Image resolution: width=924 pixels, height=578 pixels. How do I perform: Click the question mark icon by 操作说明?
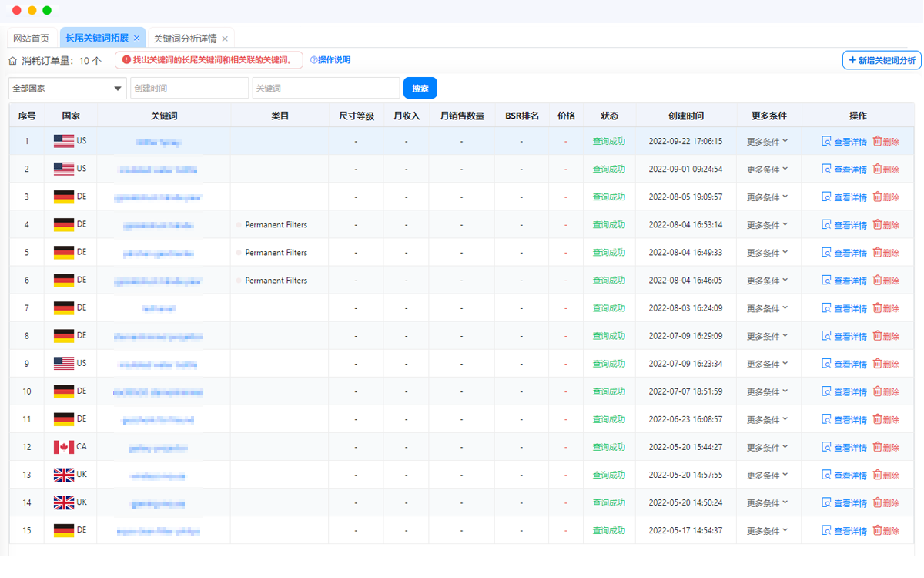[x=313, y=60]
